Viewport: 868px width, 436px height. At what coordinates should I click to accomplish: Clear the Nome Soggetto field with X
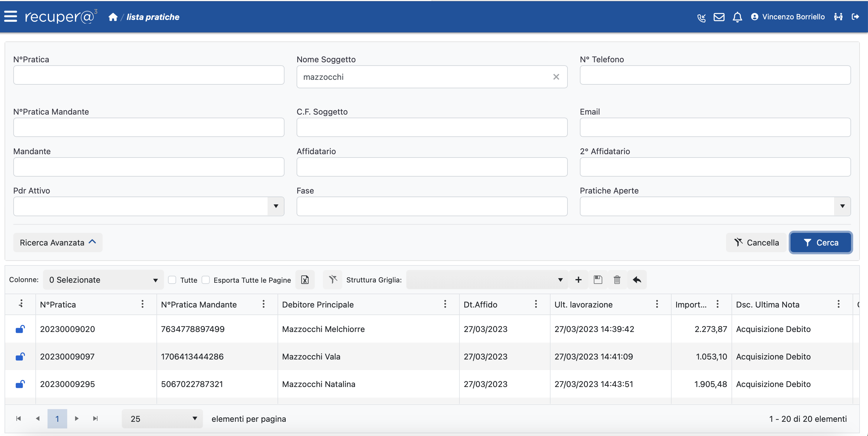(x=556, y=77)
